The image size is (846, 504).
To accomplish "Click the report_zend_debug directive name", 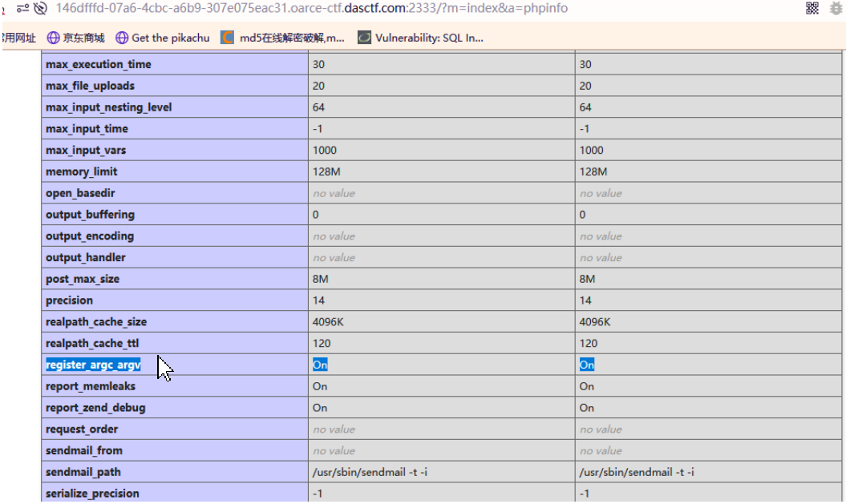I will click(95, 408).
